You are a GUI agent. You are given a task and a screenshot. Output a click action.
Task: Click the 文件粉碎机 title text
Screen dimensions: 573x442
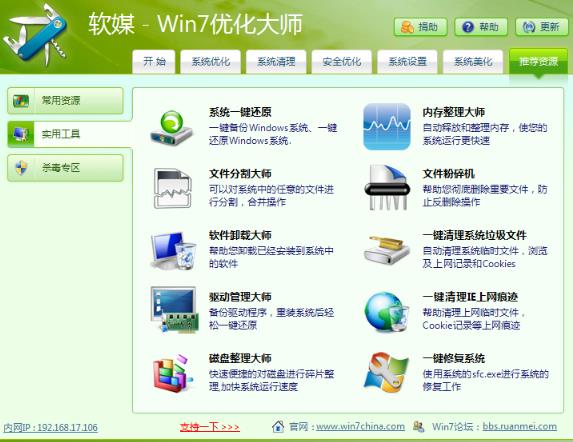tap(448, 173)
